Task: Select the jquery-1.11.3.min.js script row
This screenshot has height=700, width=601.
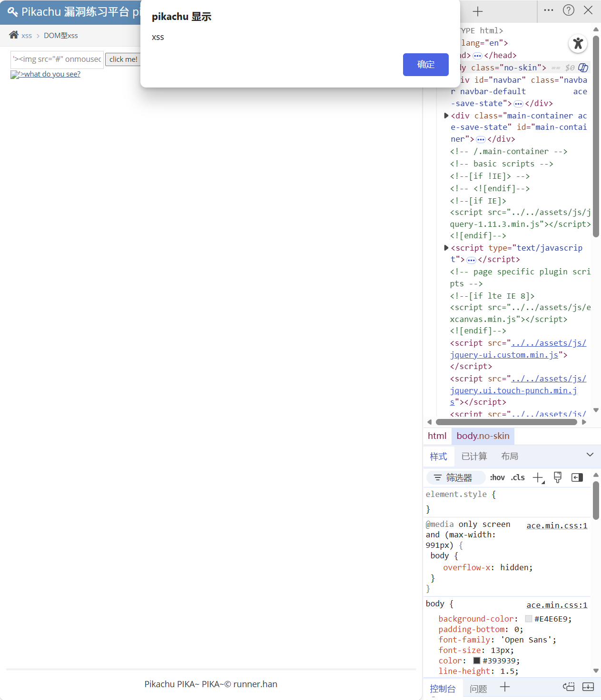Action: pos(520,218)
